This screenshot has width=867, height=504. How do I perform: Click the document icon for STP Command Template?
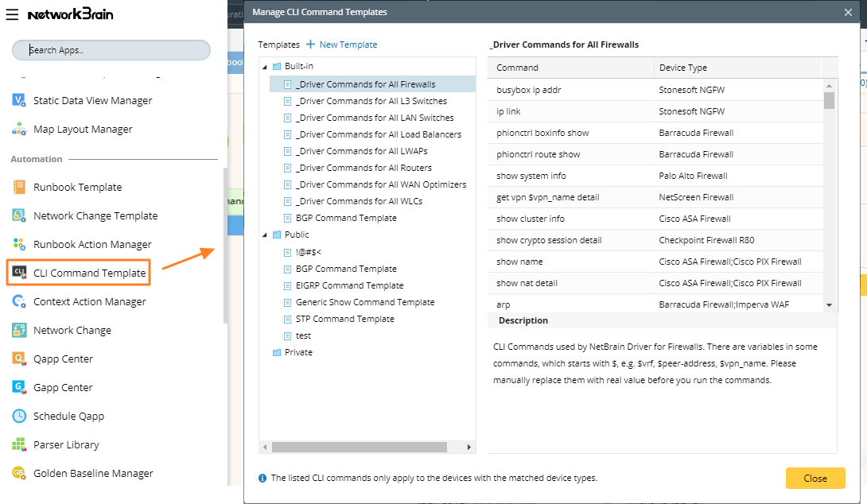[x=287, y=320]
